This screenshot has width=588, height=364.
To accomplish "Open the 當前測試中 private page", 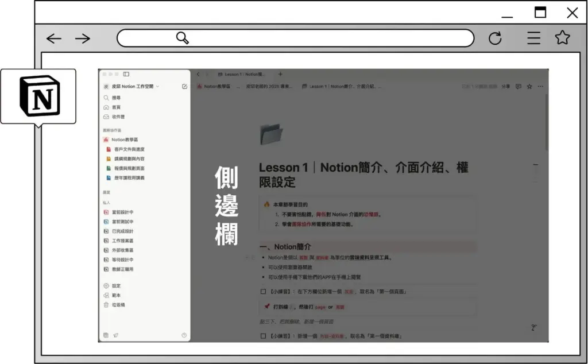I will tap(118, 222).
